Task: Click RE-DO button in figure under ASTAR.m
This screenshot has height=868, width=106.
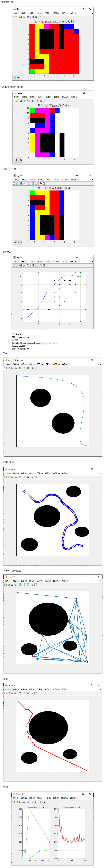Action: click(18, 242)
